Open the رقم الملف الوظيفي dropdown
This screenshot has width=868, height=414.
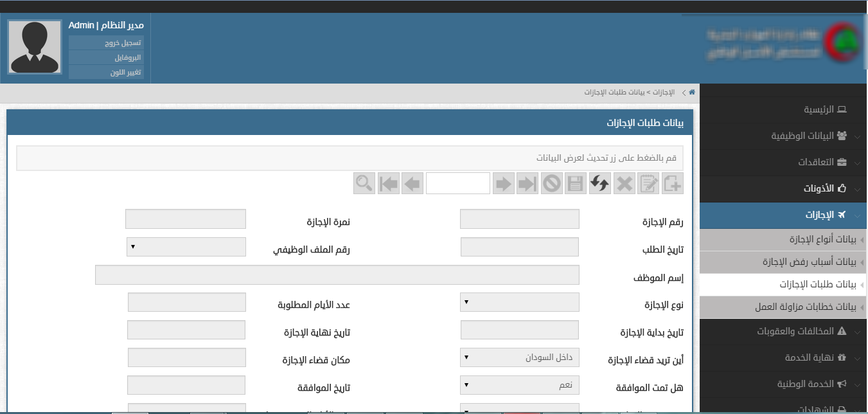186,247
